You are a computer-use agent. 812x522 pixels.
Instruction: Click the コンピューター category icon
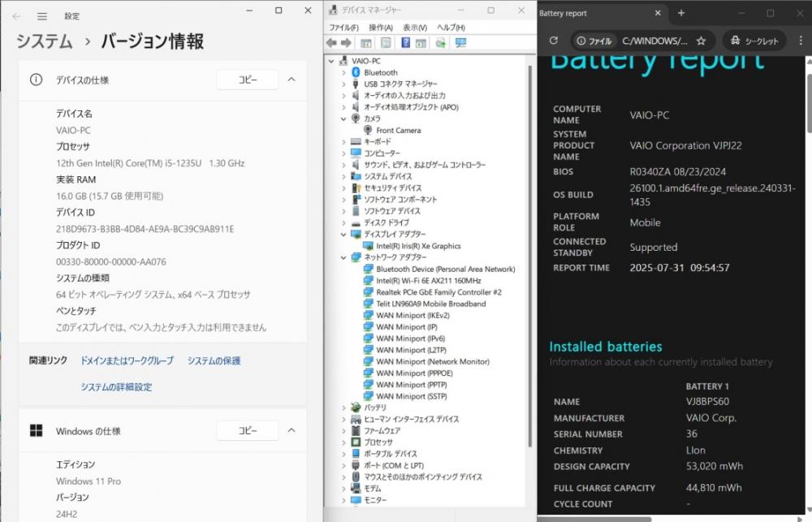coord(356,153)
